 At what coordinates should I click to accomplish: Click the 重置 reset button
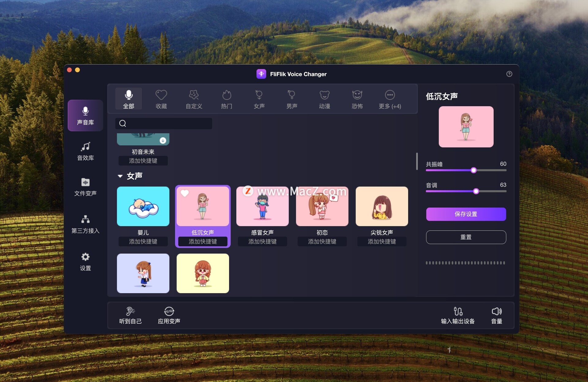pos(466,237)
